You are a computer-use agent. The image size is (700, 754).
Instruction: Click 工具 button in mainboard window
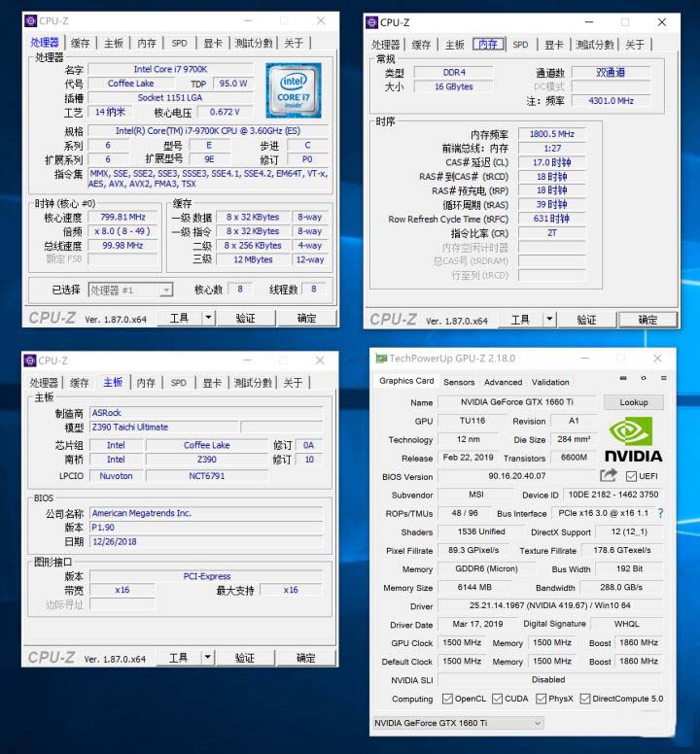pos(179,658)
